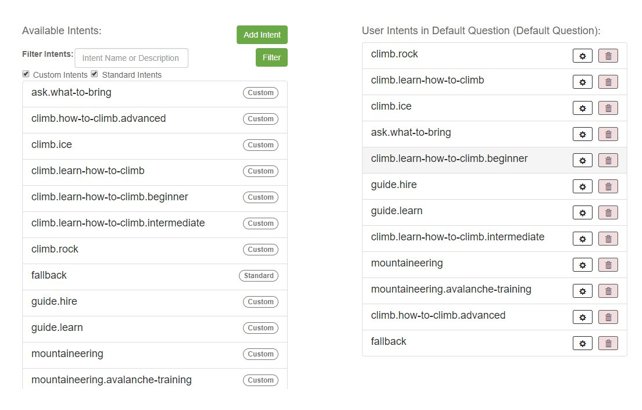Click gear for climb.learn-how-to-climb.beginner user intent
The image size is (642, 410).
[582, 161]
